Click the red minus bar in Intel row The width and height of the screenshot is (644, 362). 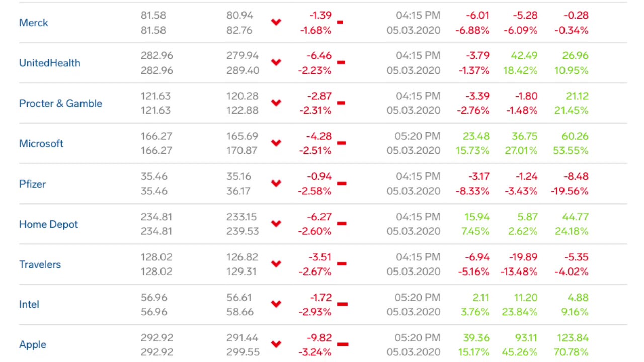tap(342, 304)
